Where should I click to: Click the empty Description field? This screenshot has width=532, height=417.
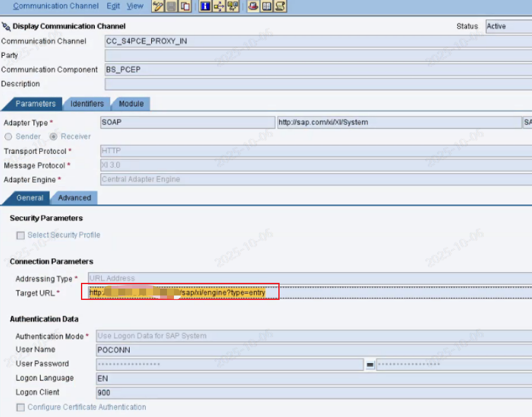point(318,84)
